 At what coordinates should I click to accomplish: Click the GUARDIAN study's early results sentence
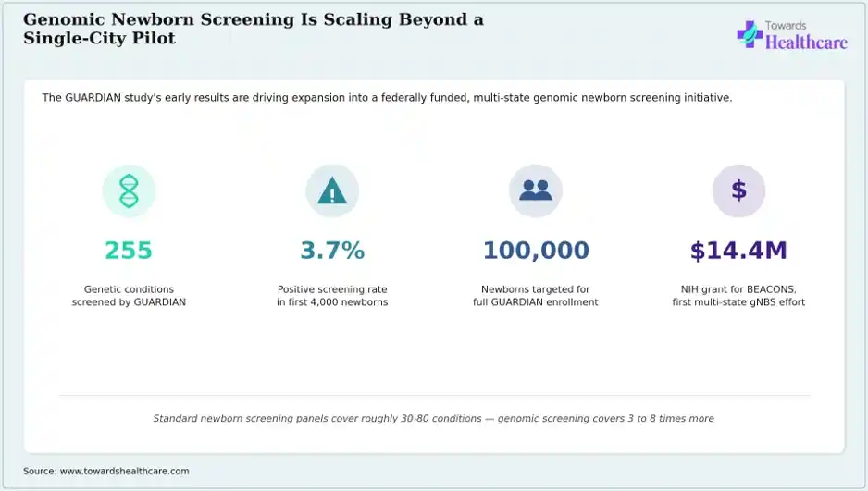point(387,98)
